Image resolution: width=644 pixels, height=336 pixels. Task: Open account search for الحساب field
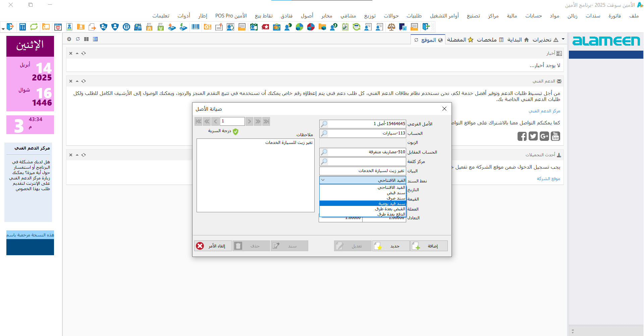pos(324,133)
